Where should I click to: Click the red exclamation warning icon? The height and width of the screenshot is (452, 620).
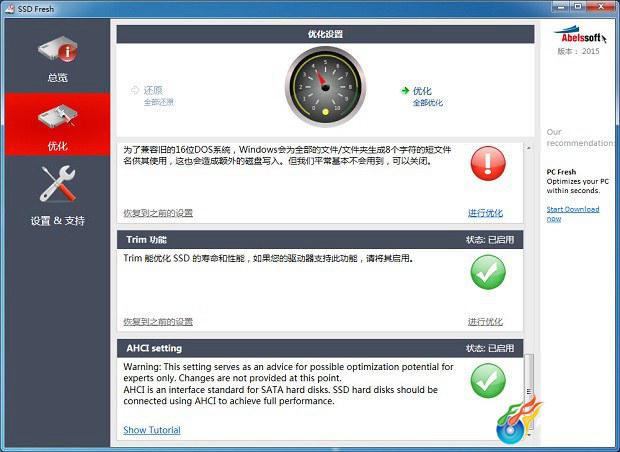point(488,163)
